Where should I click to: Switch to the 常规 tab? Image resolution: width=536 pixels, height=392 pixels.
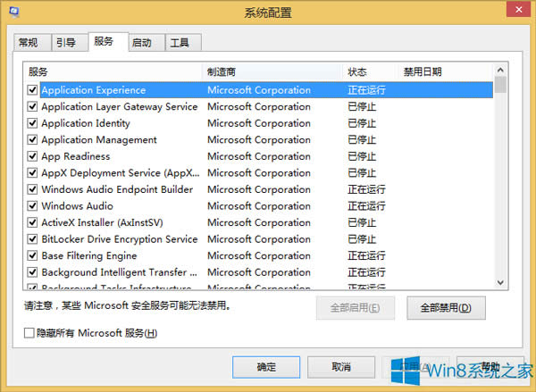point(29,43)
